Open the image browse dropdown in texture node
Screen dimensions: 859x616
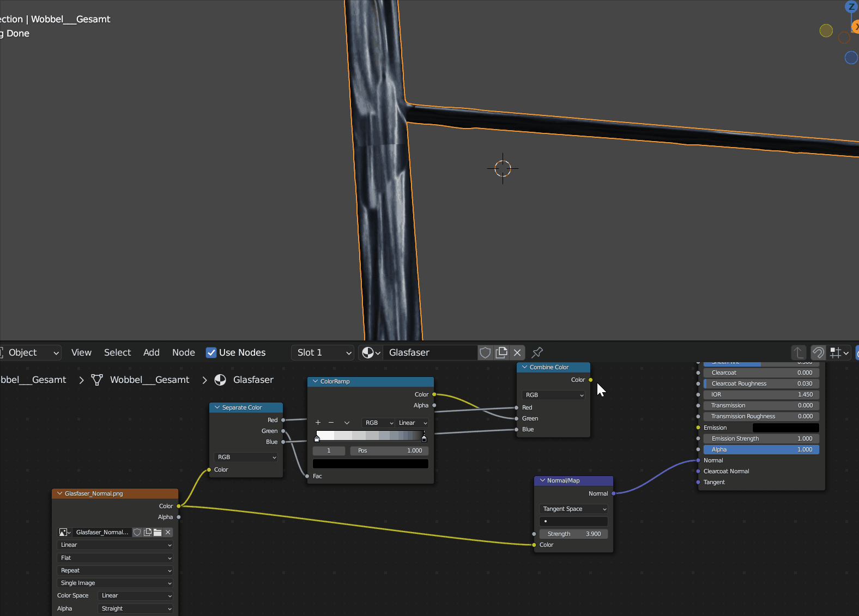[64, 532]
